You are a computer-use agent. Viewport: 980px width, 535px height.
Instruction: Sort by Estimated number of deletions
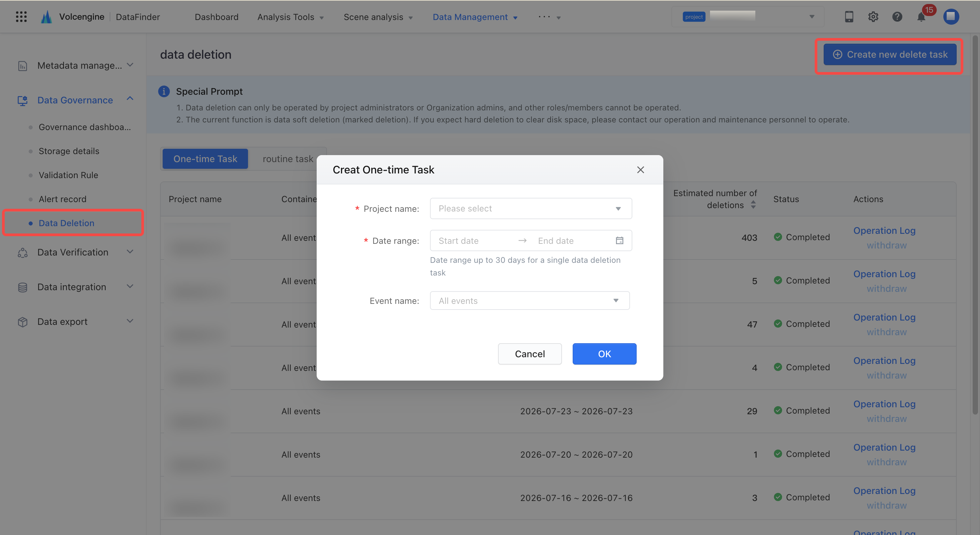pos(753,205)
